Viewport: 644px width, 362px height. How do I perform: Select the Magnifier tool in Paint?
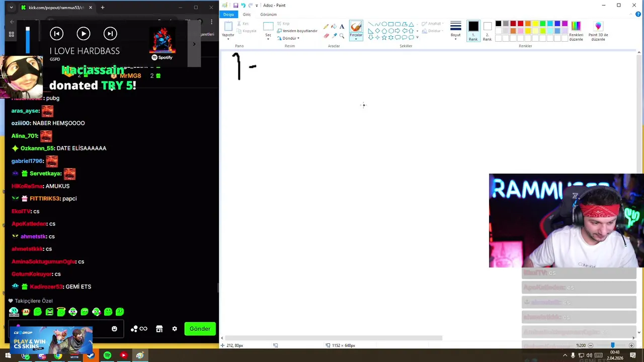(342, 36)
